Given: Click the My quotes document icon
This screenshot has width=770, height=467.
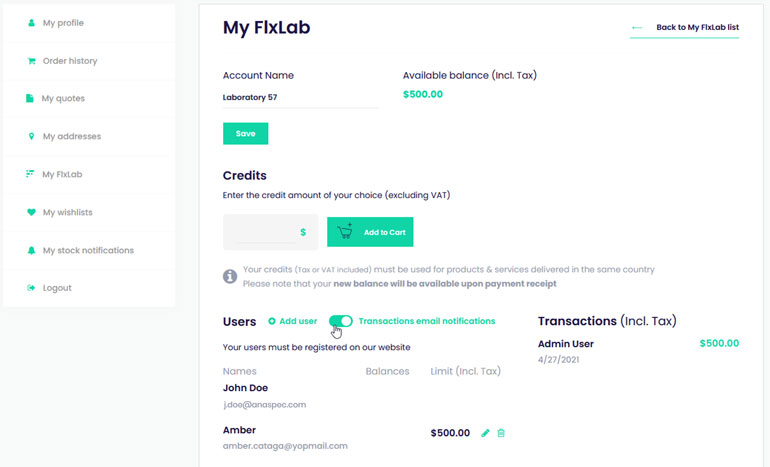Looking at the screenshot, I should [29, 98].
